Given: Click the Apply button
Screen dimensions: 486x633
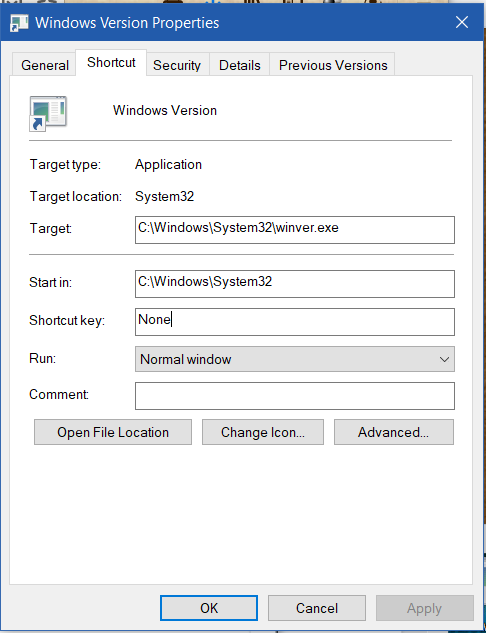Looking at the screenshot, I should pyautogui.click(x=425, y=608).
